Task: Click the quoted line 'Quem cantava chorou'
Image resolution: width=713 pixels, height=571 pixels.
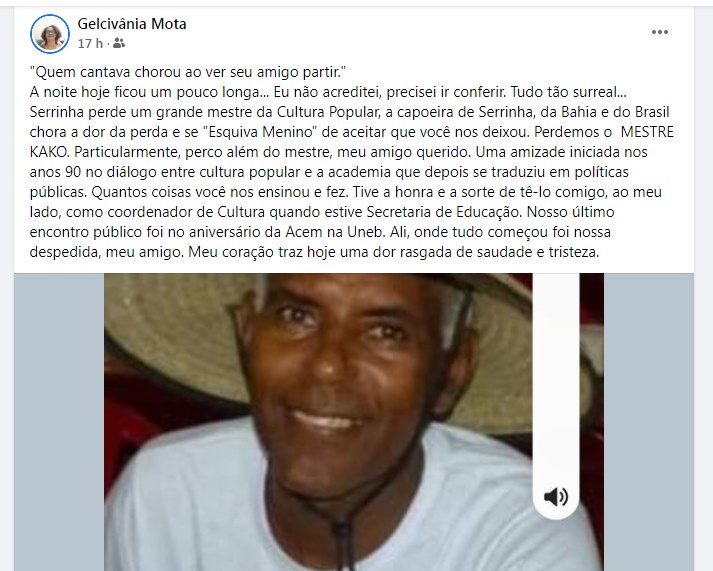Action: click(188, 72)
